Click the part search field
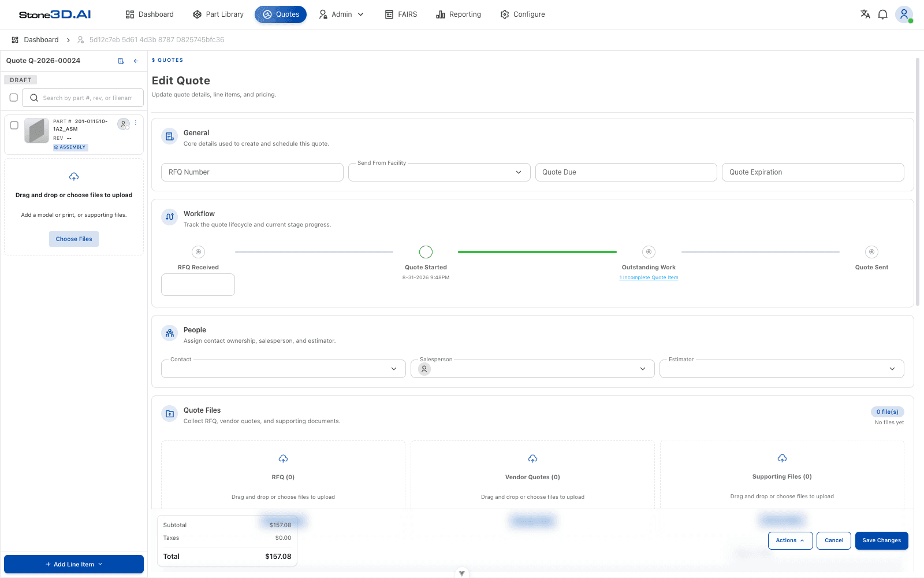The width and height of the screenshot is (924, 578). (x=83, y=98)
